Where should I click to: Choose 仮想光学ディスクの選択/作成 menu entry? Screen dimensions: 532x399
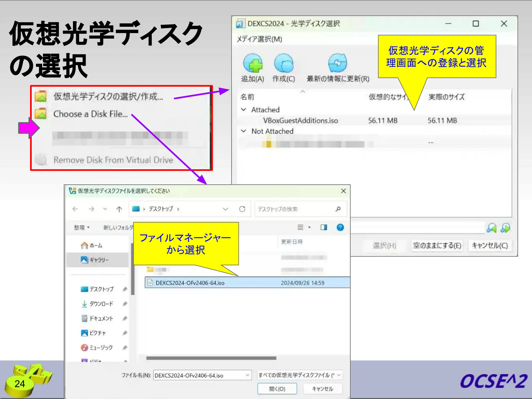tap(108, 96)
